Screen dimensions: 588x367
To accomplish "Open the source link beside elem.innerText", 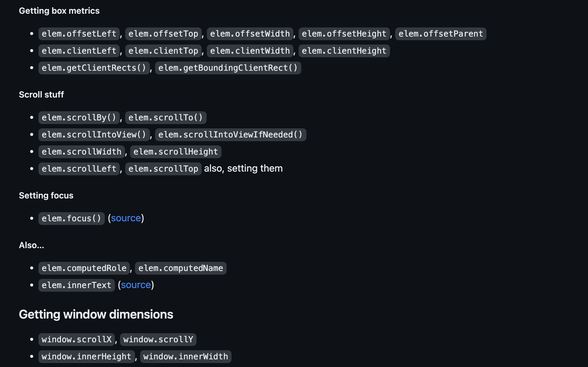I will click(136, 285).
